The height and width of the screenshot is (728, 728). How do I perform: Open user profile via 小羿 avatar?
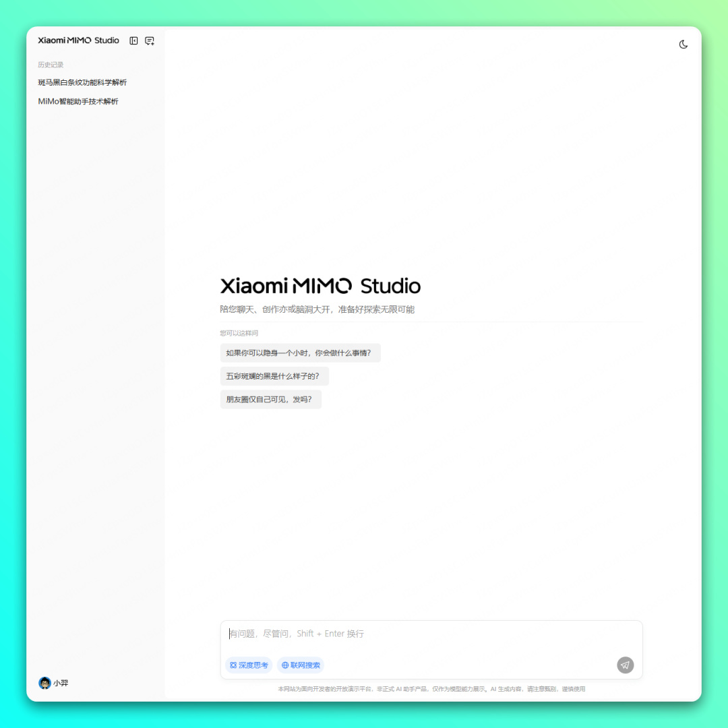pos(44,683)
